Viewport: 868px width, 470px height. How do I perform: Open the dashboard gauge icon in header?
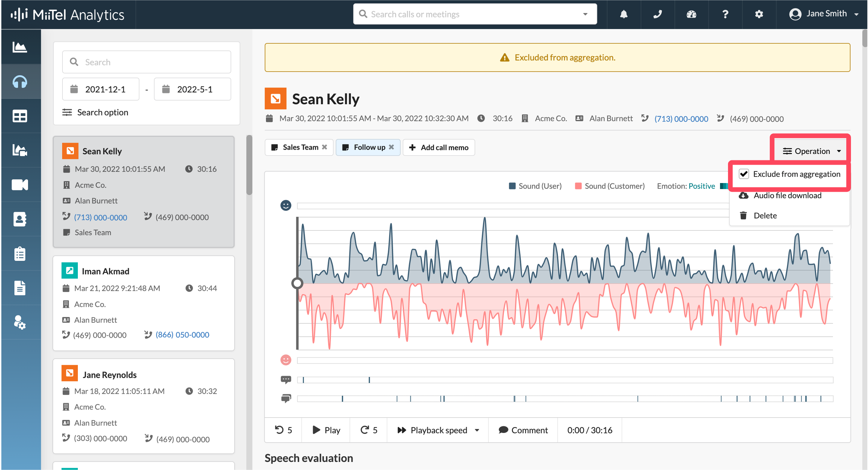[x=691, y=14]
